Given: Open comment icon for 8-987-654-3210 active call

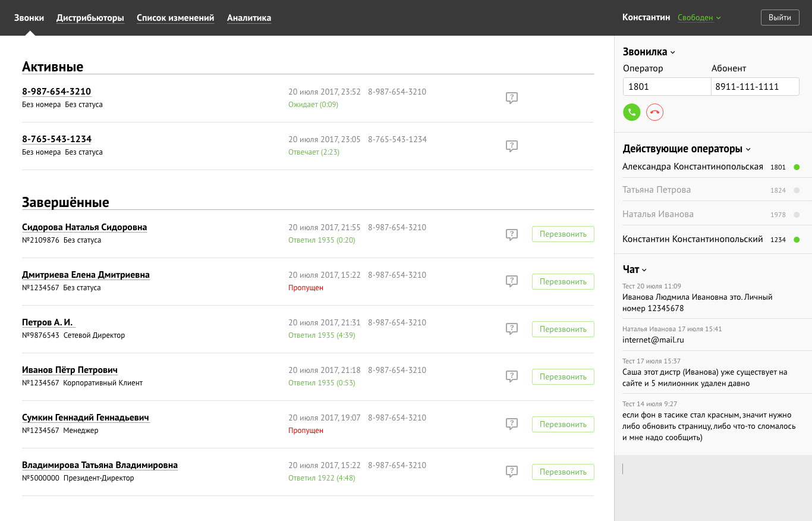Looking at the screenshot, I should coord(511,98).
